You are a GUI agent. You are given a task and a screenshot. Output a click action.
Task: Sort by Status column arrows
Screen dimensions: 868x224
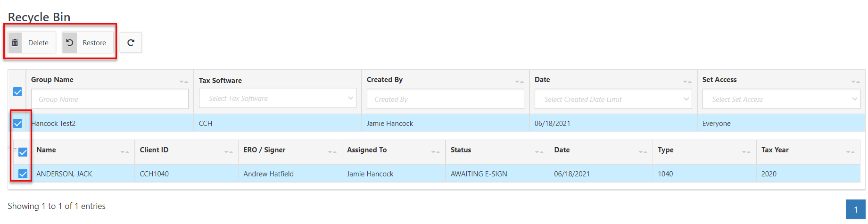[x=539, y=152]
